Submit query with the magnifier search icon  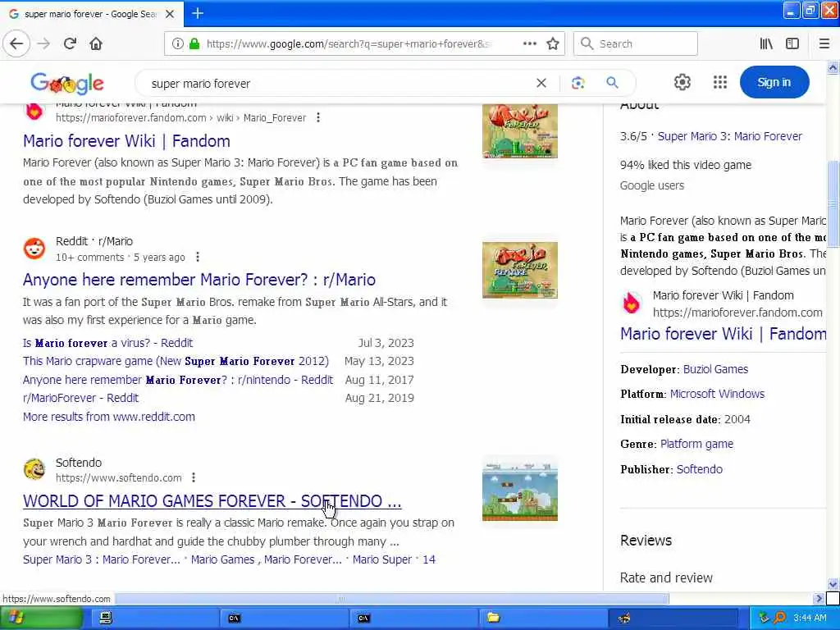point(612,83)
